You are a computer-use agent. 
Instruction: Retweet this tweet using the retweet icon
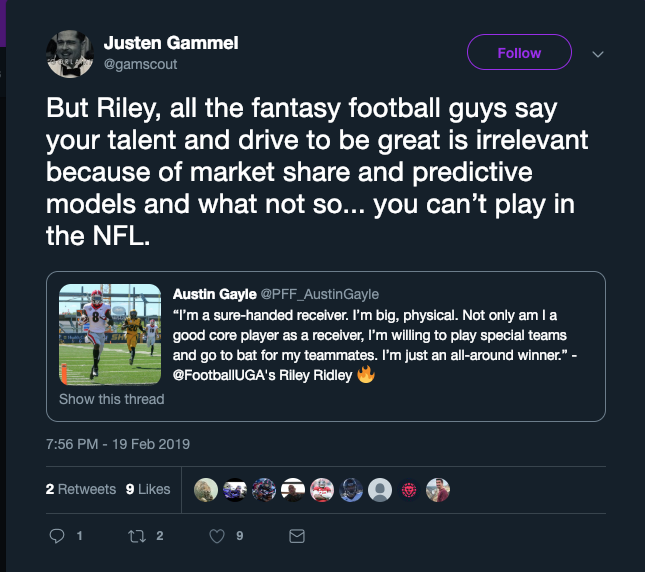137,537
